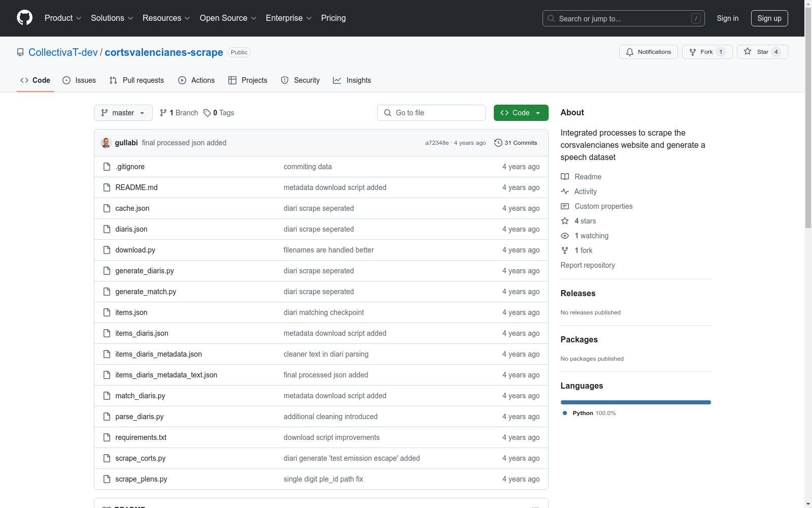The width and height of the screenshot is (812, 508).
Task: Click the file icon beside requirements.txt
Action: pyautogui.click(x=107, y=437)
